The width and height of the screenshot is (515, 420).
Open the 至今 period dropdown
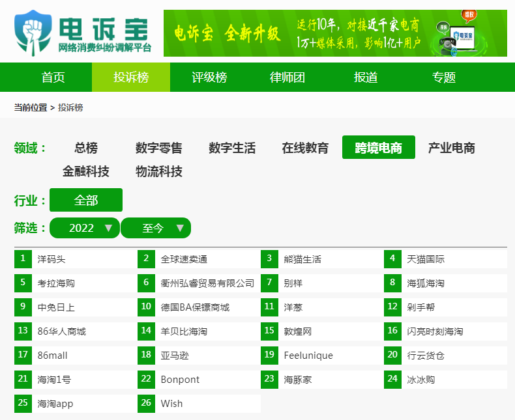click(x=156, y=228)
